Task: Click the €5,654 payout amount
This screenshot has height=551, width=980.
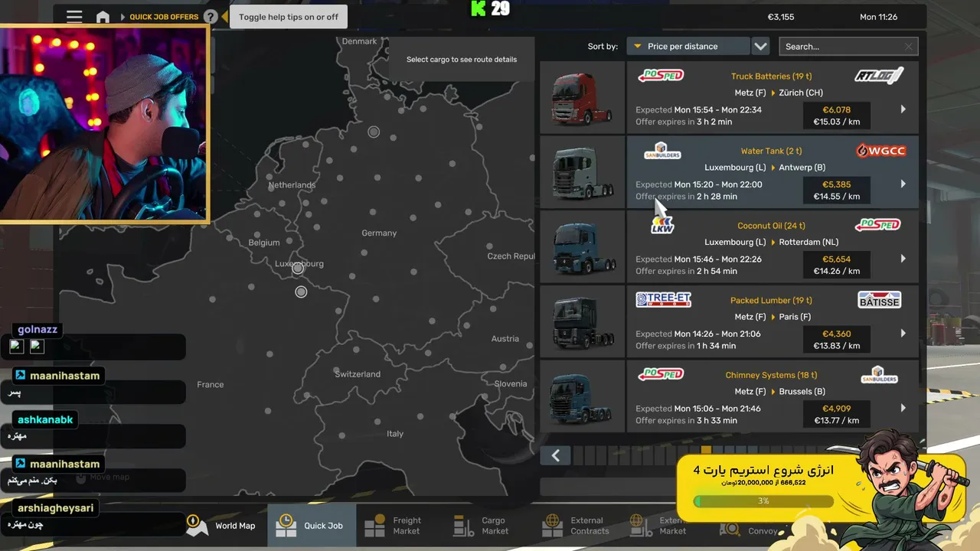Action: pos(836,259)
